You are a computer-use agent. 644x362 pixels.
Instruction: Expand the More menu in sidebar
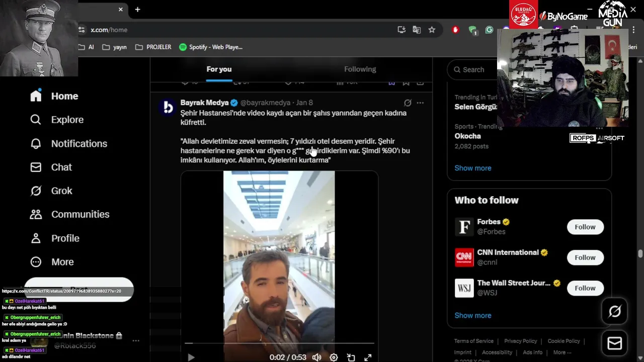point(52,262)
